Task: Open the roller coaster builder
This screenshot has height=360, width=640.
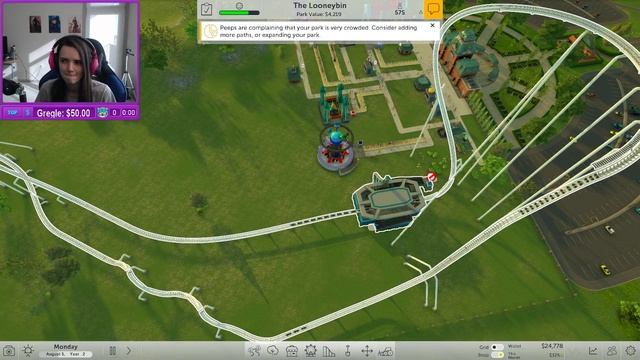Action: tap(329, 351)
